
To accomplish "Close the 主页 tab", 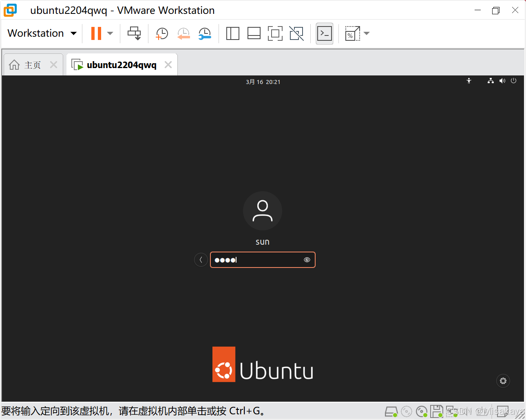I will click(53, 64).
